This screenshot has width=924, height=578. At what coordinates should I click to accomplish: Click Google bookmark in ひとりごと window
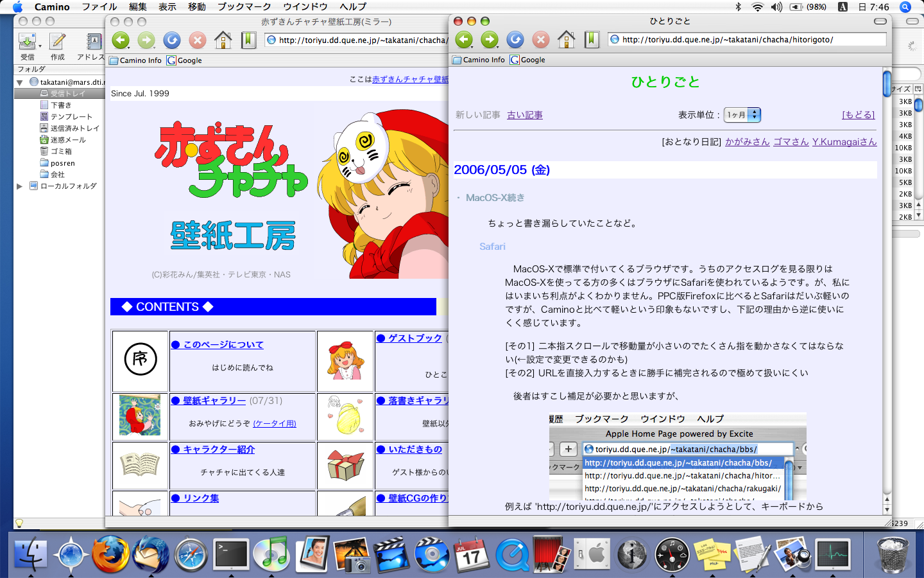point(527,60)
